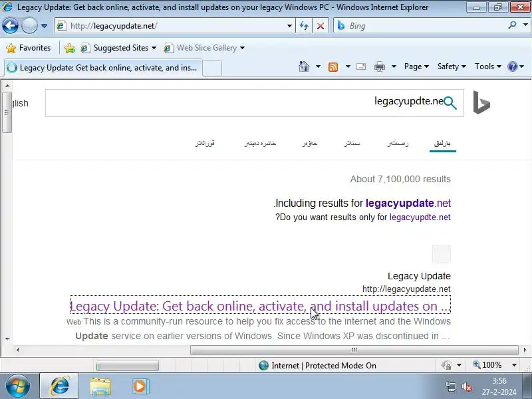This screenshot has width=532, height=399.
Task: Open the Windows Start menu
Action: (x=18, y=386)
